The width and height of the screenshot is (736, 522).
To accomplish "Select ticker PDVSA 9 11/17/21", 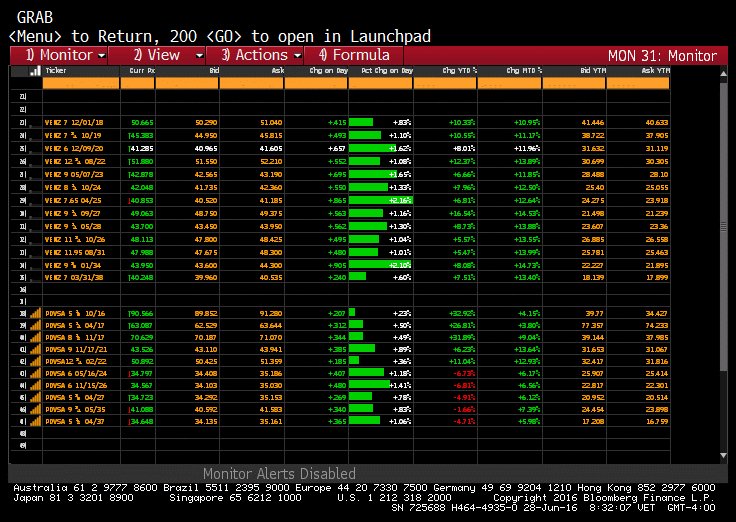I will coord(76,349).
